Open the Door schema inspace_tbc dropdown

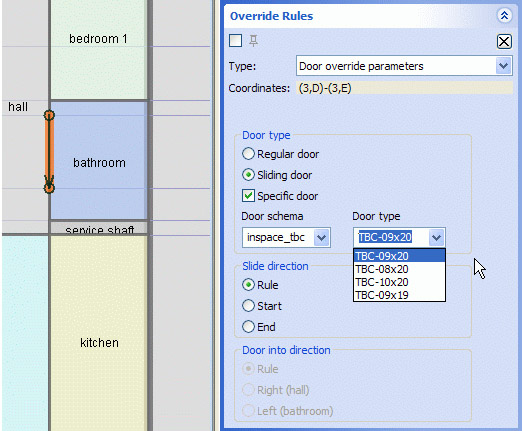(322, 238)
